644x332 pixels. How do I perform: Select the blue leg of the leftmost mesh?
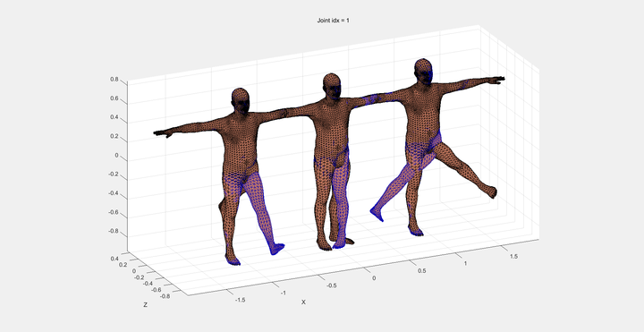pyautogui.click(x=262, y=209)
